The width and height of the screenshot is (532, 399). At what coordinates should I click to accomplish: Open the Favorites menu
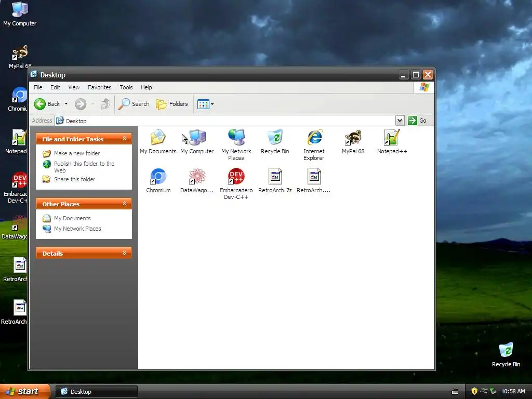[x=99, y=87]
